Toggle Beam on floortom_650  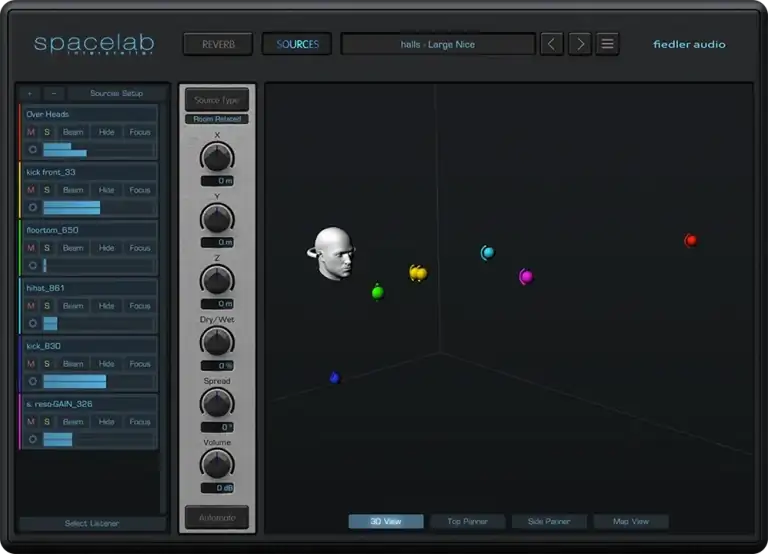[73, 248]
